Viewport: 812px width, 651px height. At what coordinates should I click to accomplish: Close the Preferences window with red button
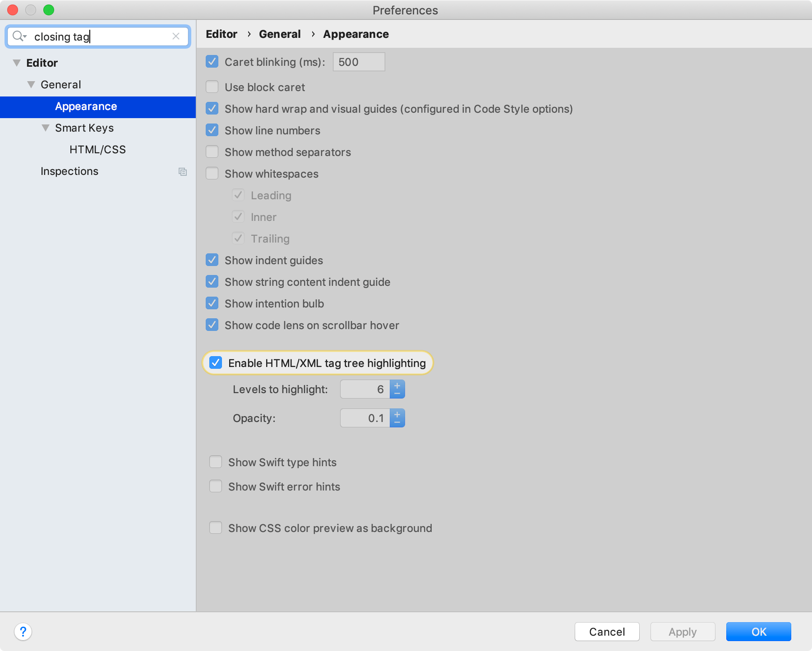coord(13,10)
